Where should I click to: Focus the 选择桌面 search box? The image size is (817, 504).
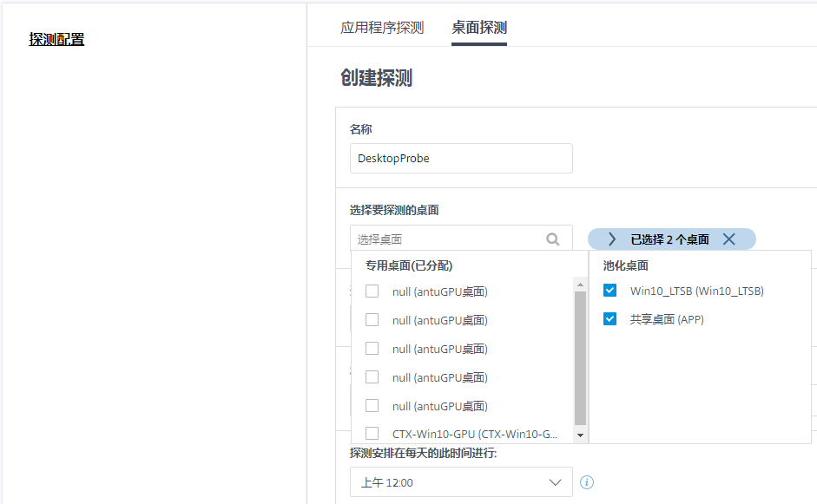click(447, 239)
